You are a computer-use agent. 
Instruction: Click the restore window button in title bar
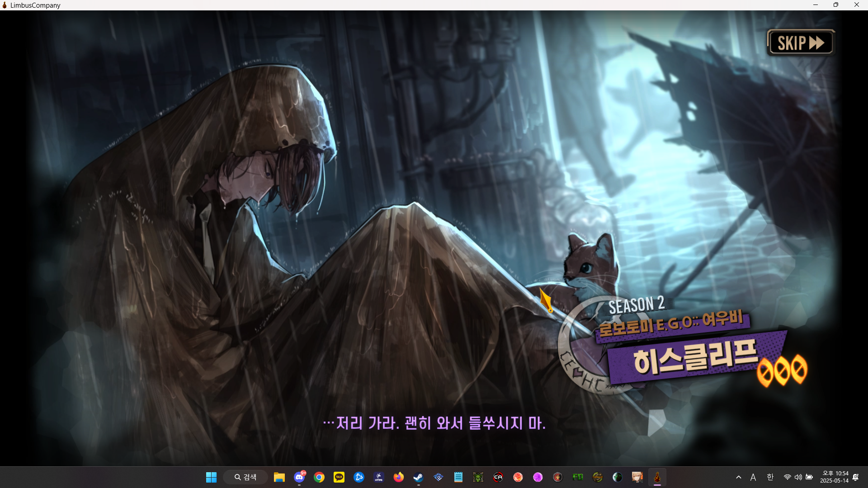(835, 5)
